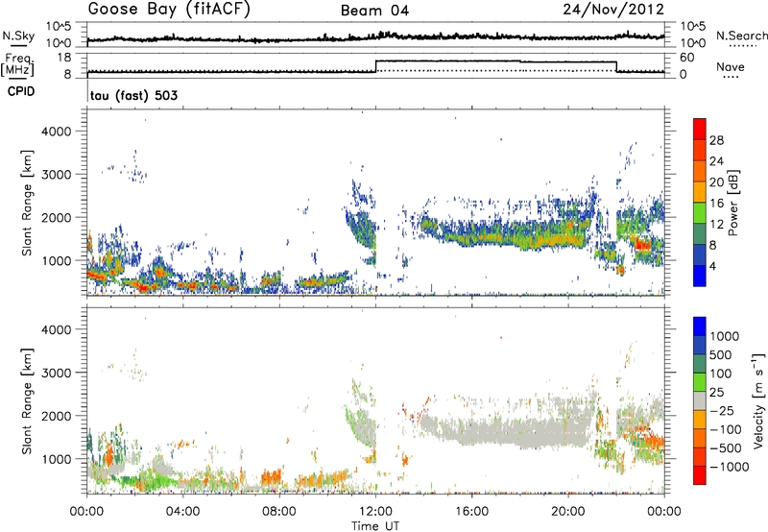Pick the red bottom segment of velocity colorbar
Screen dimensions: 768x532
(x=700, y=475)
